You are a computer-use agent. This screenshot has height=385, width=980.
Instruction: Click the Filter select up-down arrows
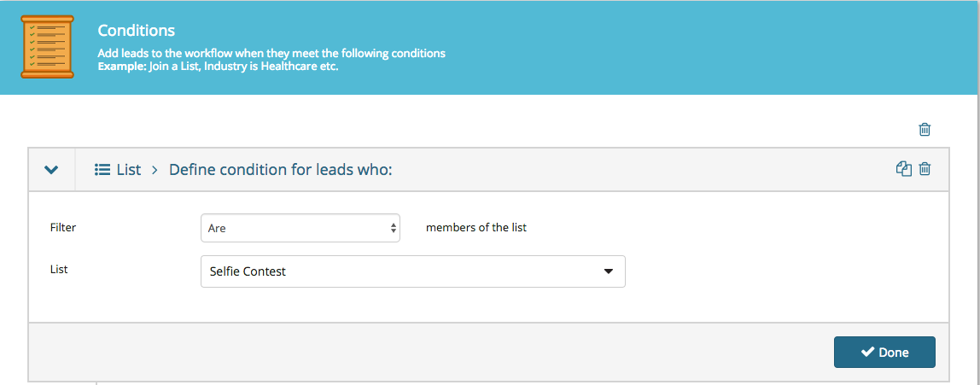394,228
